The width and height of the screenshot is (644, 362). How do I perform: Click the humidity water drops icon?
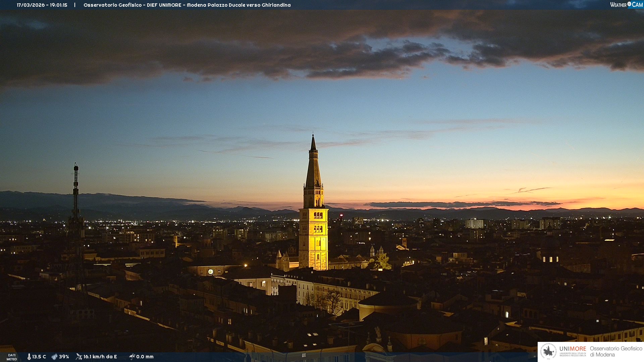(54, 357)
